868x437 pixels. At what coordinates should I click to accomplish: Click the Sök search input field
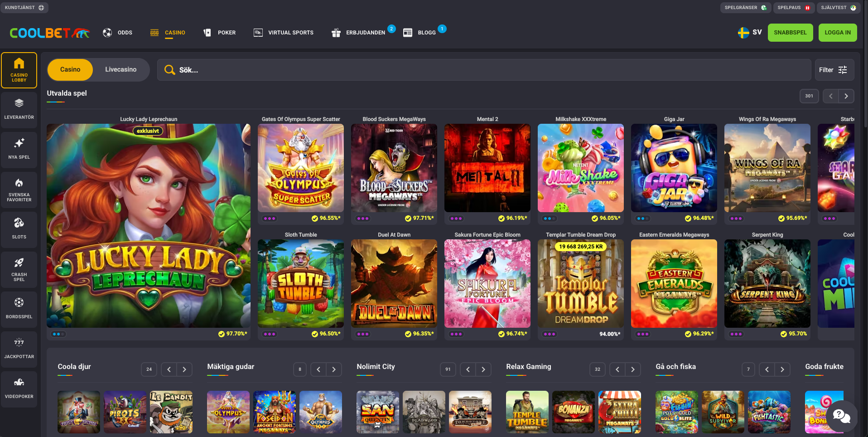(x=484, y=70)
